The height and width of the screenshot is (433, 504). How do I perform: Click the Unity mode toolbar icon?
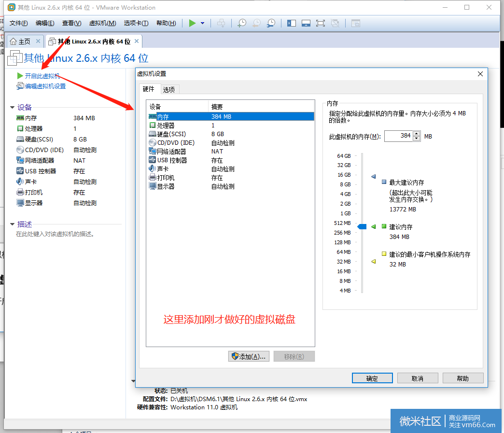coord(335,23)
